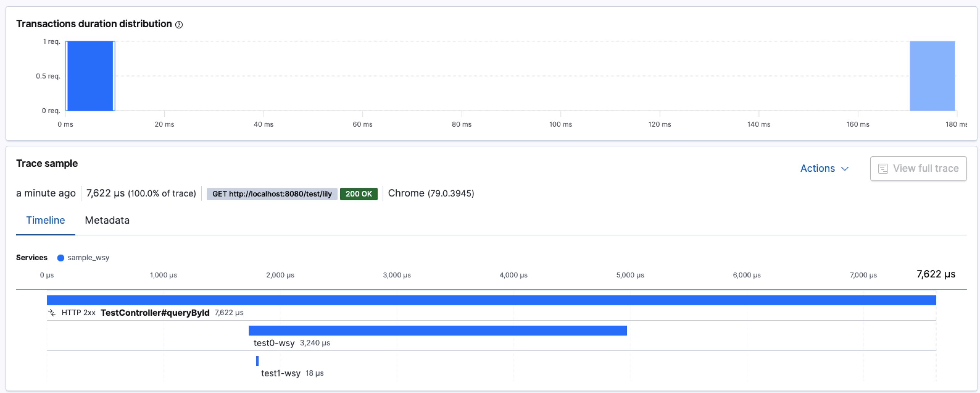Click the sample_wsy service legend dot
The image size is (980, 393).
pos(61,258)
